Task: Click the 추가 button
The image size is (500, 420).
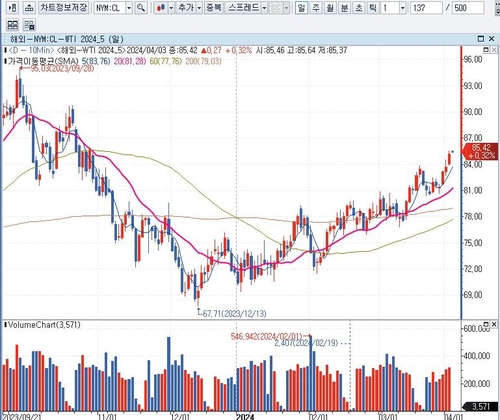Action: [186, 8]
